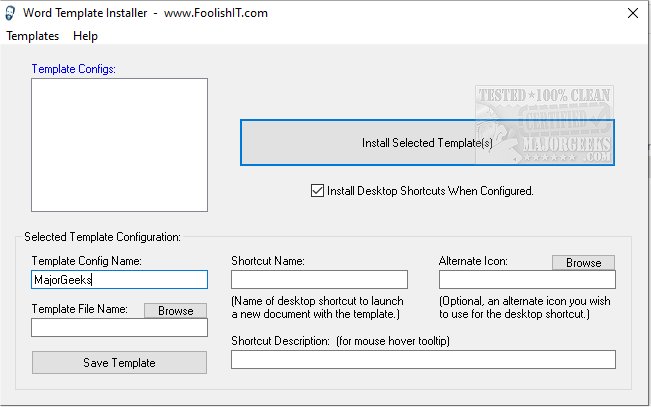Click the Selected Template Configuration group label

coord(102,238)
